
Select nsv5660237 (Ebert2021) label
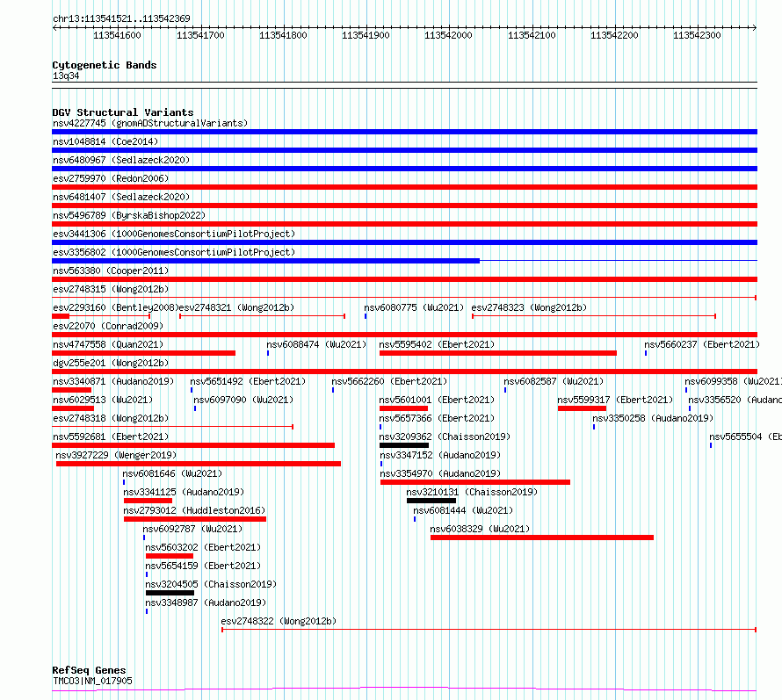coord(702,344)
